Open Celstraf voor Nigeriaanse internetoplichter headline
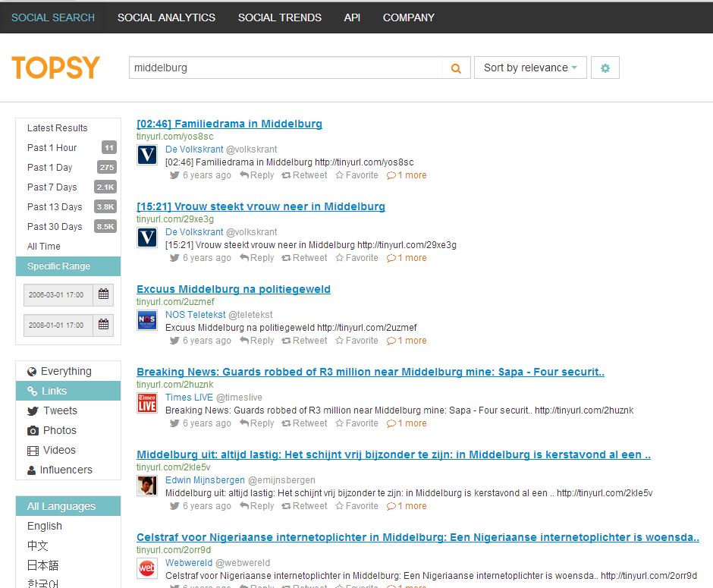The height and width of the screenshot is (588, 713). tap(417, 537)
